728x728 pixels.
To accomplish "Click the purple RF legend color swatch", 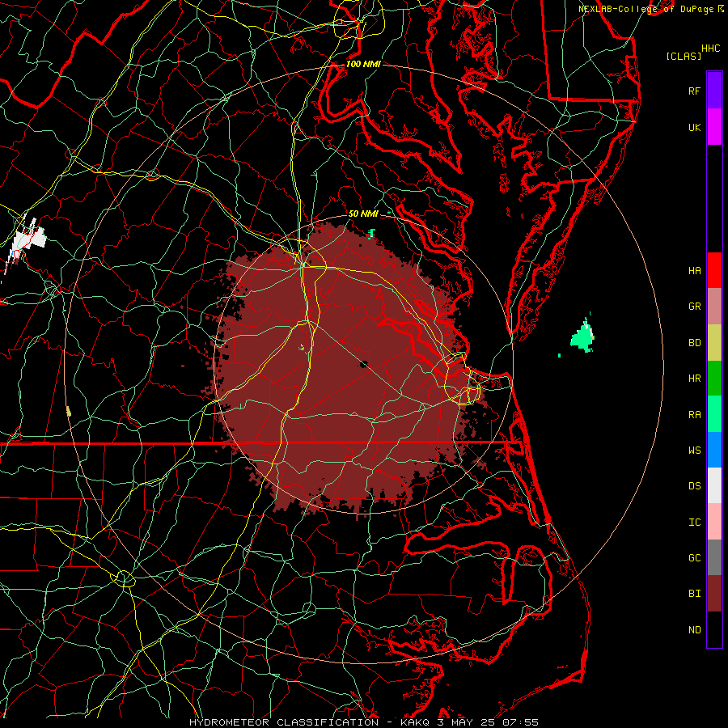I will pos(714,91).
